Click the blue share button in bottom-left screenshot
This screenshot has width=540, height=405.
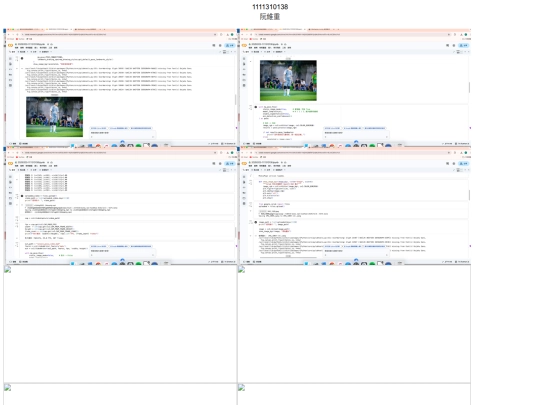tap(230, 164)
